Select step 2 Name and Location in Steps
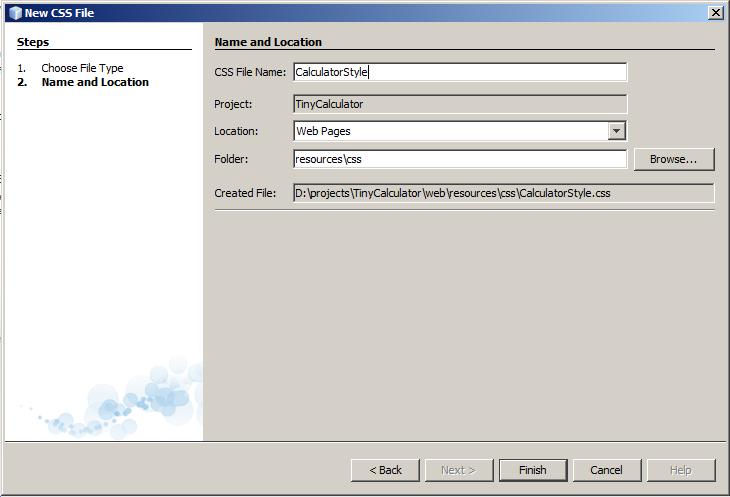 click(95, 82)
